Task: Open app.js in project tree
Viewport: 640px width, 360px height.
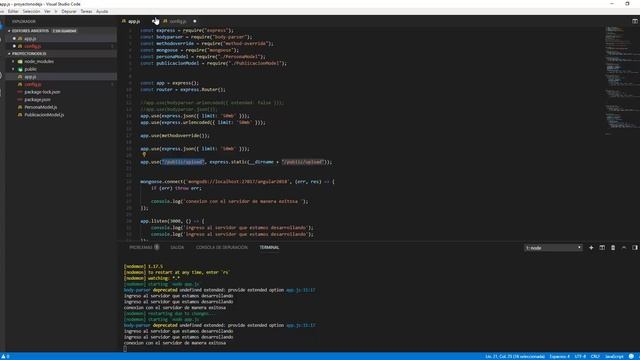Action: (x=30, y=76)
